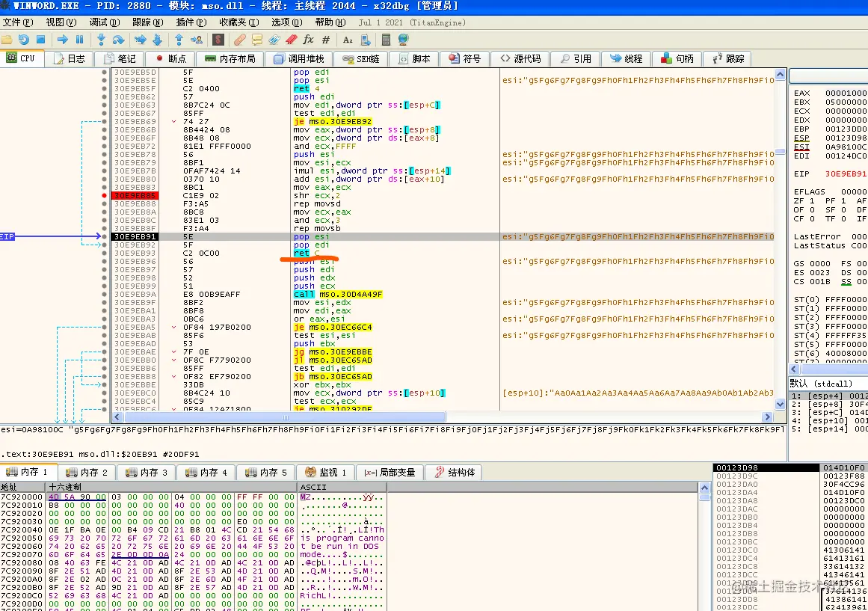Open the 帮助(H) menu
868x611 pixels.
pyautogui.click(x=330, y=22)
